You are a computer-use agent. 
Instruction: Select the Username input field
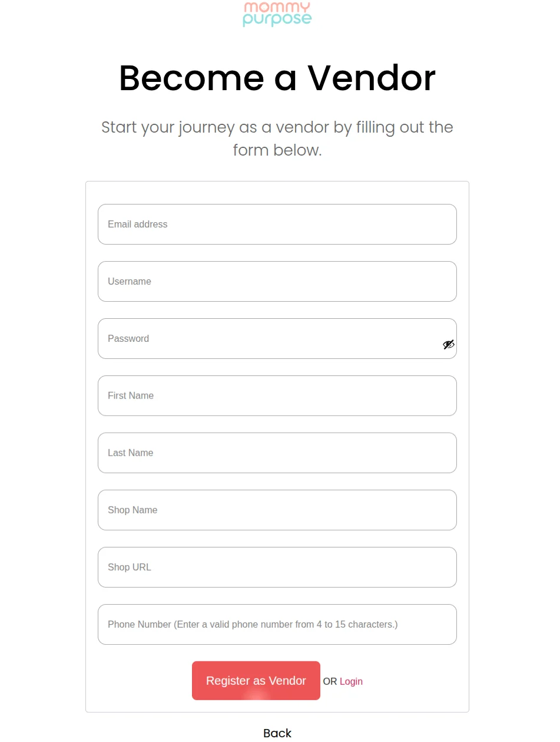tap(277, 281)
